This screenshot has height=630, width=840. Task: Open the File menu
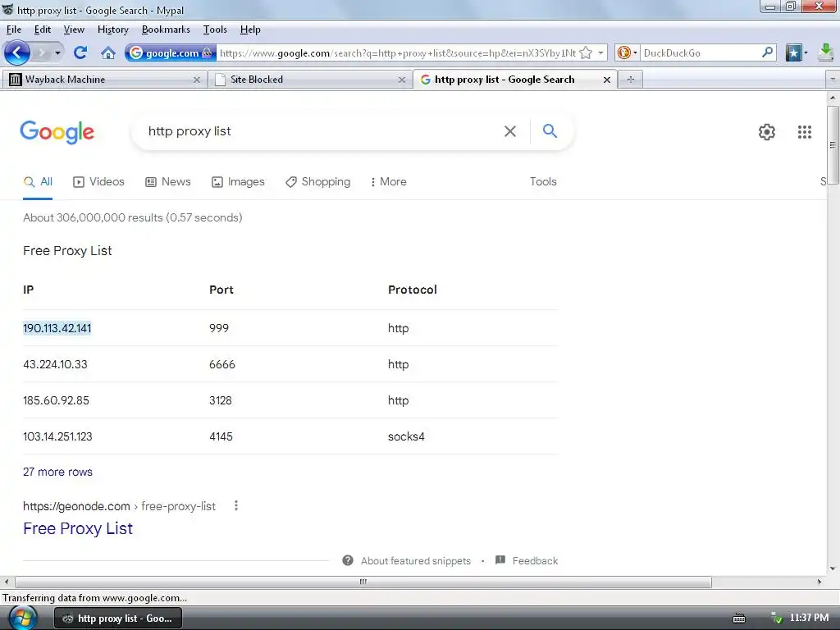(x=13, y=30)
